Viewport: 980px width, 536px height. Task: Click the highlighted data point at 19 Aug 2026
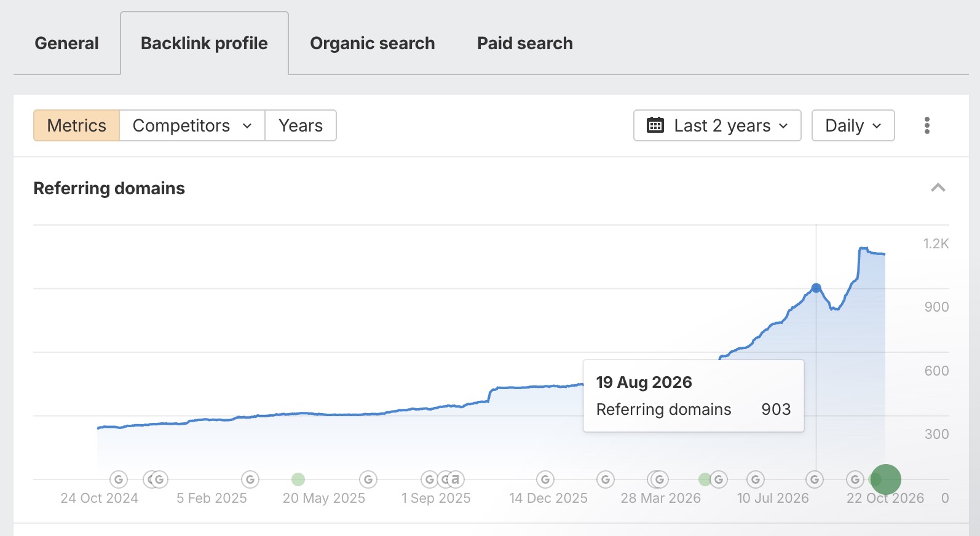tap(816, 288)
